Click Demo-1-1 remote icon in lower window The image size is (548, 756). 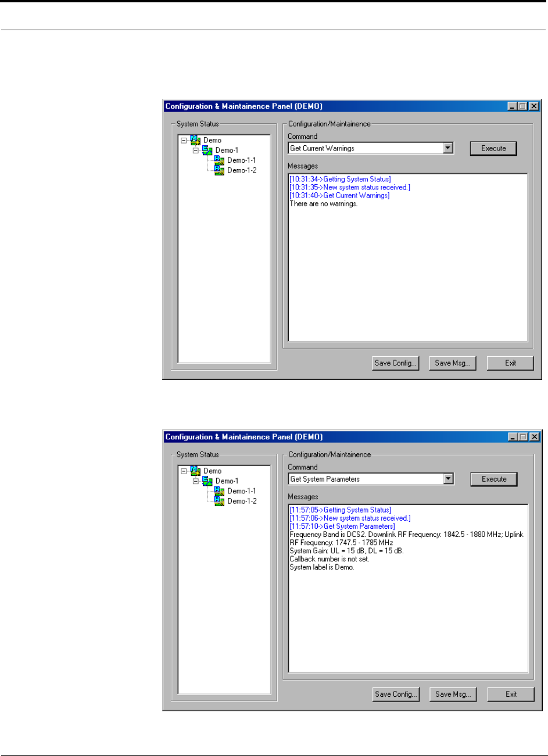click(x=219, y=491)
